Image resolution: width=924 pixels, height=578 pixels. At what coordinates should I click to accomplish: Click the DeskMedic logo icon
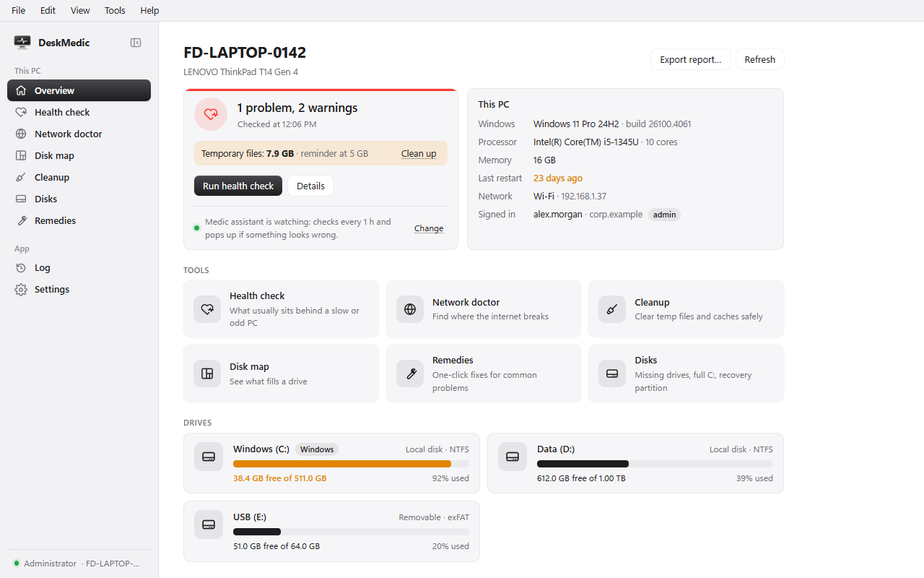coord(22,43)
